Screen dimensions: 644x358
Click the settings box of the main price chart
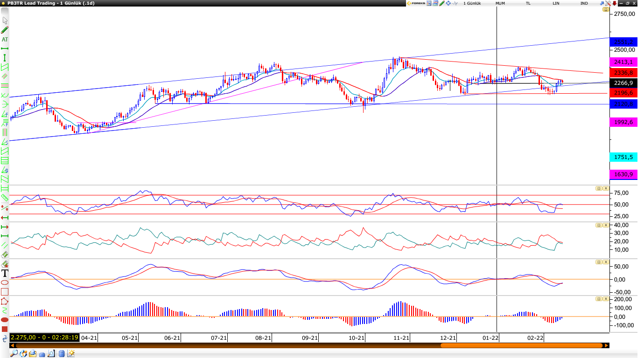click(606, 9)
